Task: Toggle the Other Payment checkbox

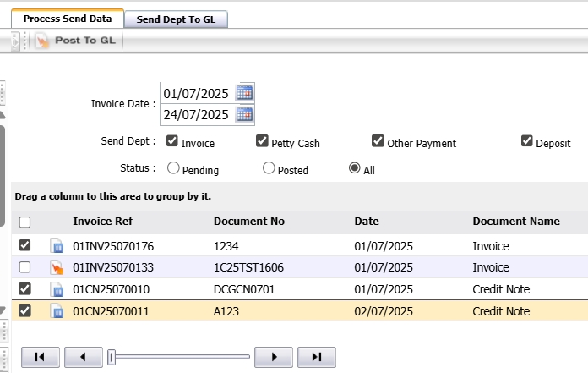Action: click(x=378, y=141)
